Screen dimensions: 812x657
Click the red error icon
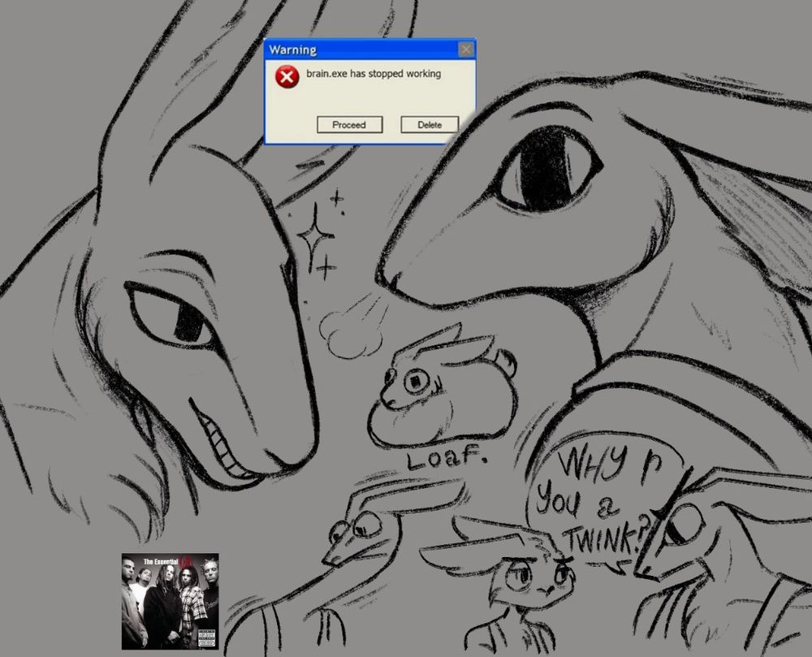(x=287, y=77)
